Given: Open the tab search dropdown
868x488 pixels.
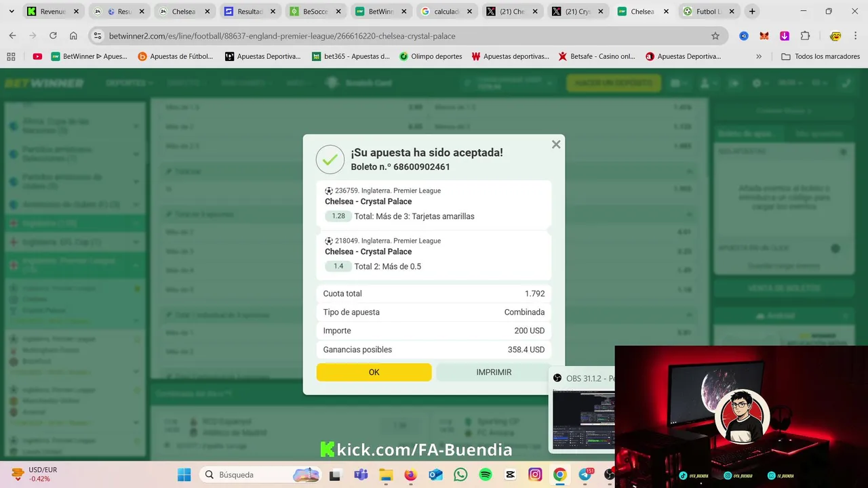Looking at the screenshot, I should coord(11,12).
